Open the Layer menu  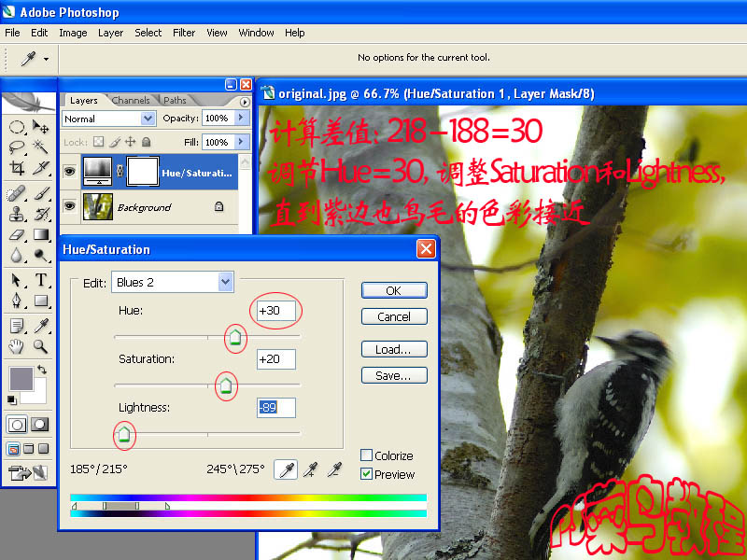click(110, 33)
